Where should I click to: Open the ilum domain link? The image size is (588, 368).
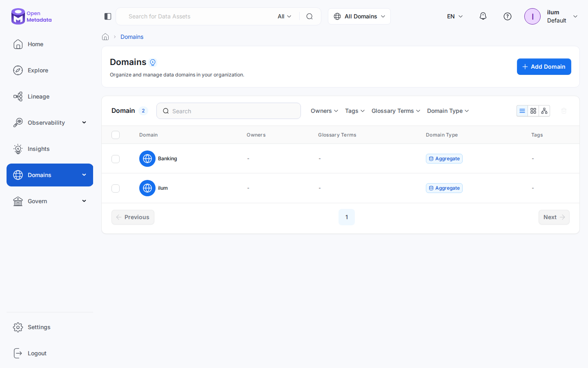(163, 188)
